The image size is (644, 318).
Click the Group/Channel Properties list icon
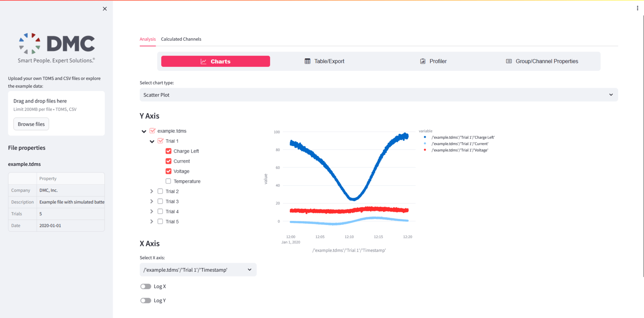click(509, 61)
